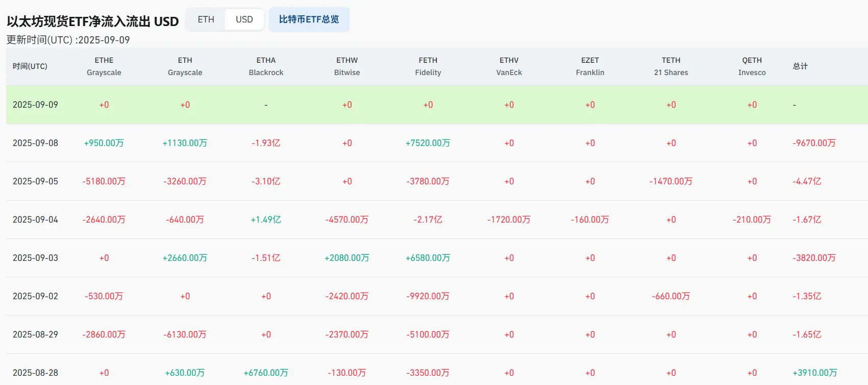Click the +950.00万 ETHE value
This screenshot has width=868, height=385.
pos(104,143)
